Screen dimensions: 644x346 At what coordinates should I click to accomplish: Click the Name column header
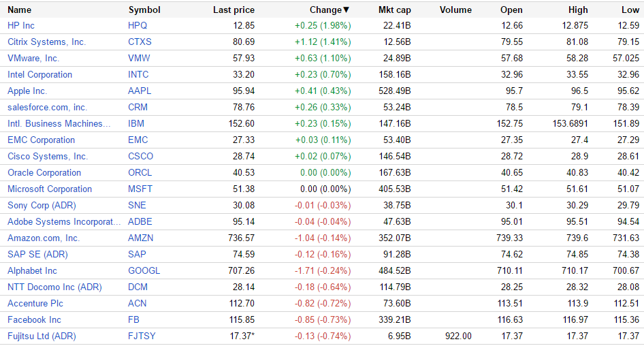20,10
